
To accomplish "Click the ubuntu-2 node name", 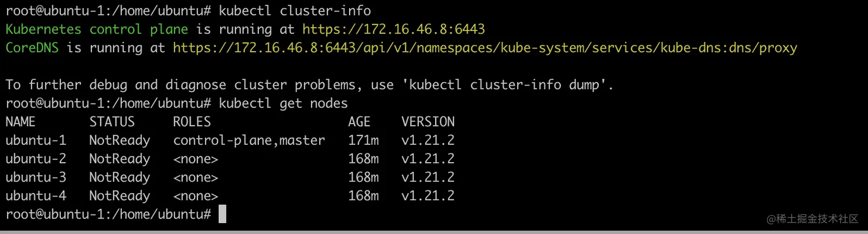I will (x=36, y=159).
